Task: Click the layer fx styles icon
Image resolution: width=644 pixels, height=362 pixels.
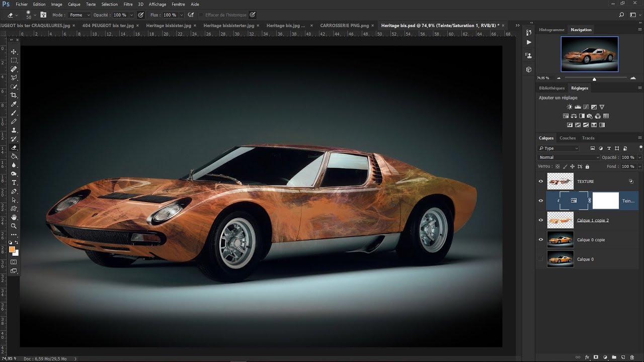Action: pos(587,357)
